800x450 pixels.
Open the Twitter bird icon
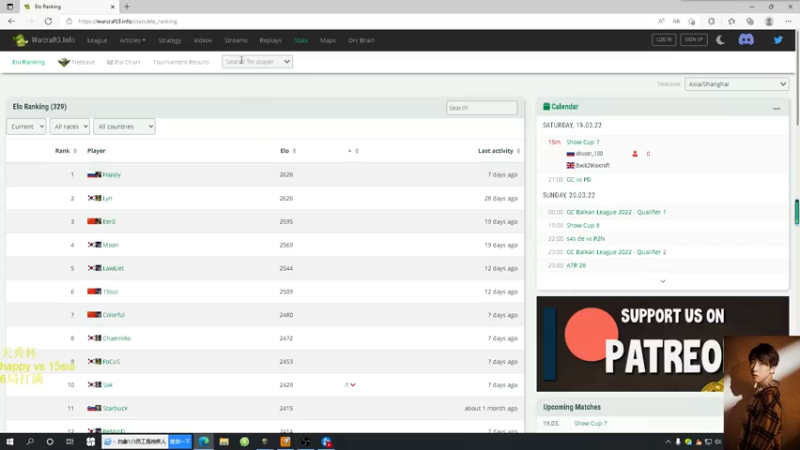click(x=778, y=40)
